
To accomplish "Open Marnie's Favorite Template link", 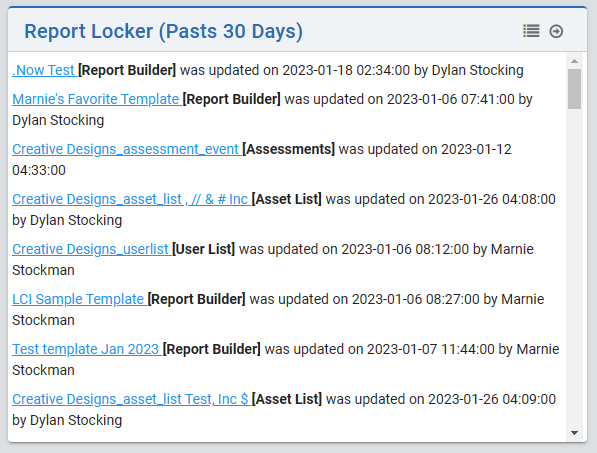I will pos(97,99).
